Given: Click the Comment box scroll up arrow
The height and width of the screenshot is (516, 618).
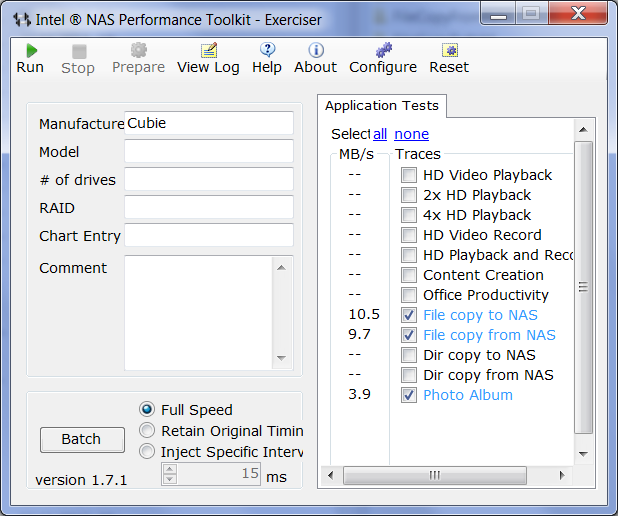Looking at the screenshot, I should (281, 268).
